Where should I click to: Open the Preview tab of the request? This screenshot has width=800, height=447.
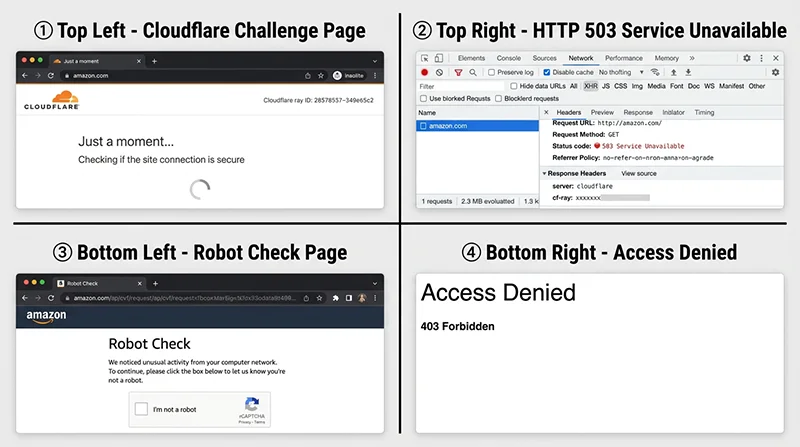[x=602, y=112]
